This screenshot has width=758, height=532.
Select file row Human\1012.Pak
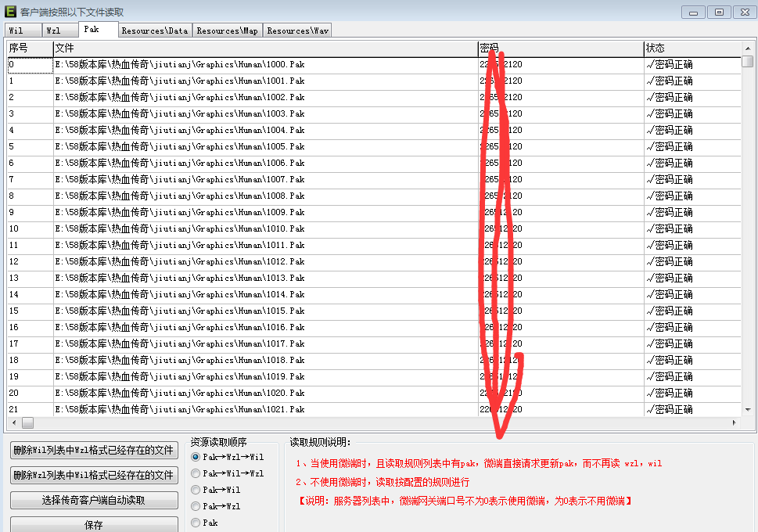(x=374, y=262)
